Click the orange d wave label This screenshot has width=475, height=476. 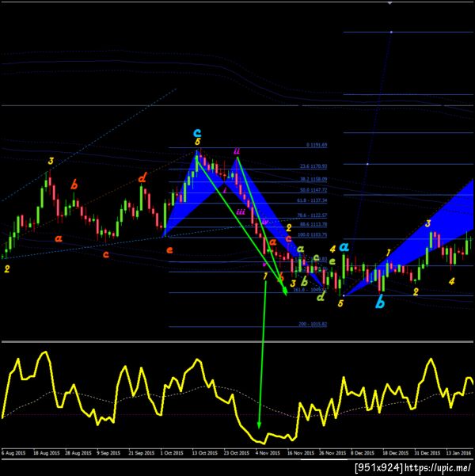pos(142,178)
